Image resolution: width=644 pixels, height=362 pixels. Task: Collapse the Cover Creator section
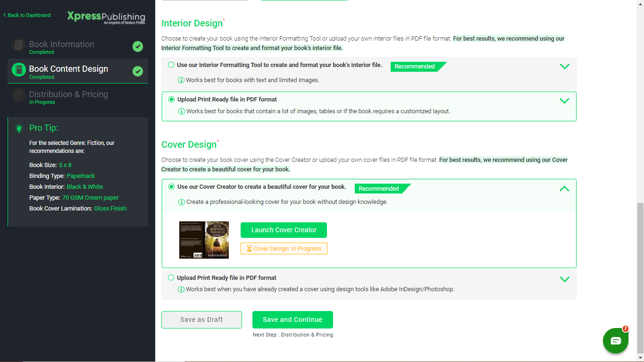point(564,188)
